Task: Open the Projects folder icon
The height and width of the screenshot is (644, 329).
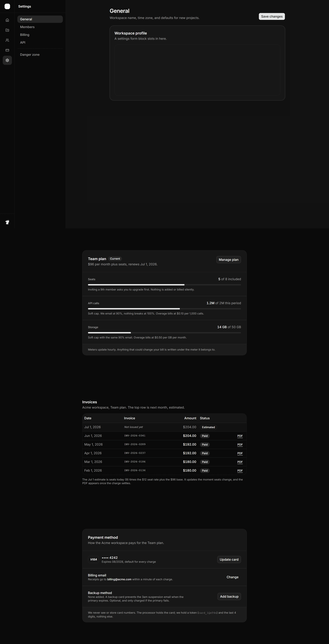Action: 7,30
